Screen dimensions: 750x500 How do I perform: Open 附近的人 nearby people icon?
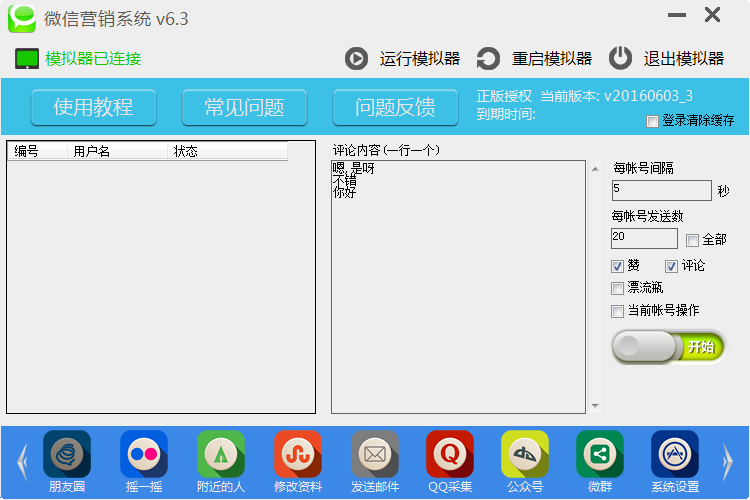221,455
